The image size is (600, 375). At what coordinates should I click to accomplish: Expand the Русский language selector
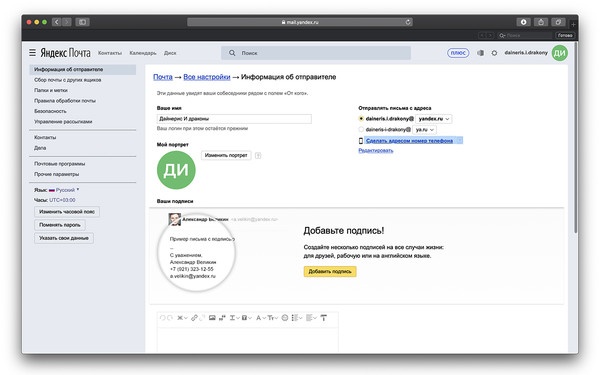pos(67,190)
